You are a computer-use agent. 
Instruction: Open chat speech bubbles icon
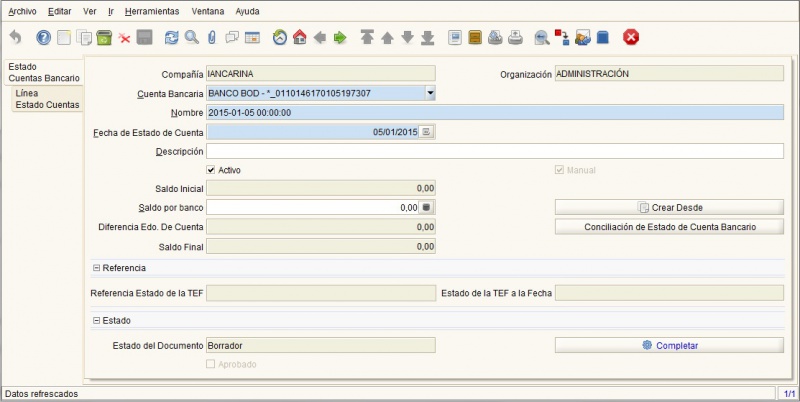232,37
